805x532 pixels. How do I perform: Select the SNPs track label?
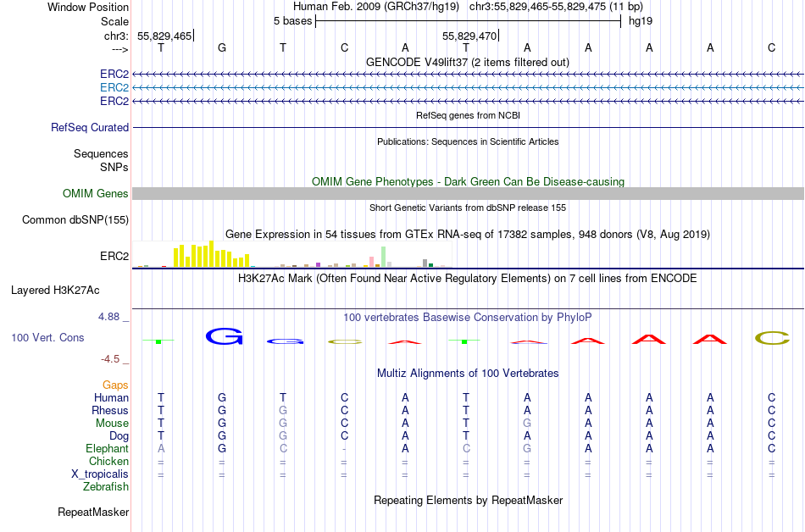114,167
